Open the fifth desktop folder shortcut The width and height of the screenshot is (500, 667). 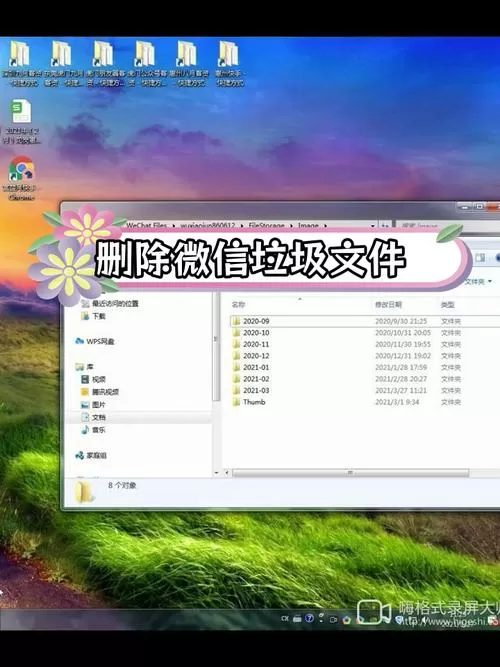[187, 64]
